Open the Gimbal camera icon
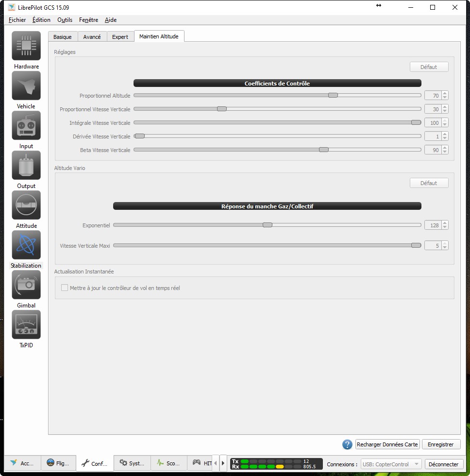The width and height of the screenshot is (470, 476). click(26, 285)
